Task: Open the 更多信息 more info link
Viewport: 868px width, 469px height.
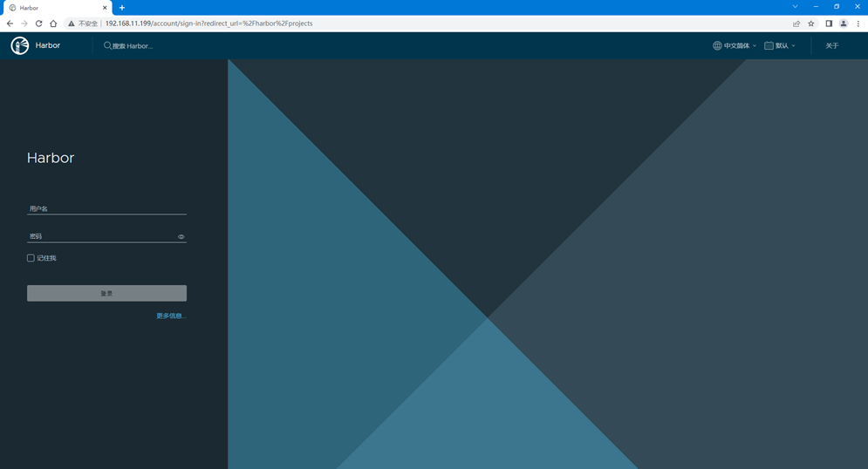Action: coord(171,316)
